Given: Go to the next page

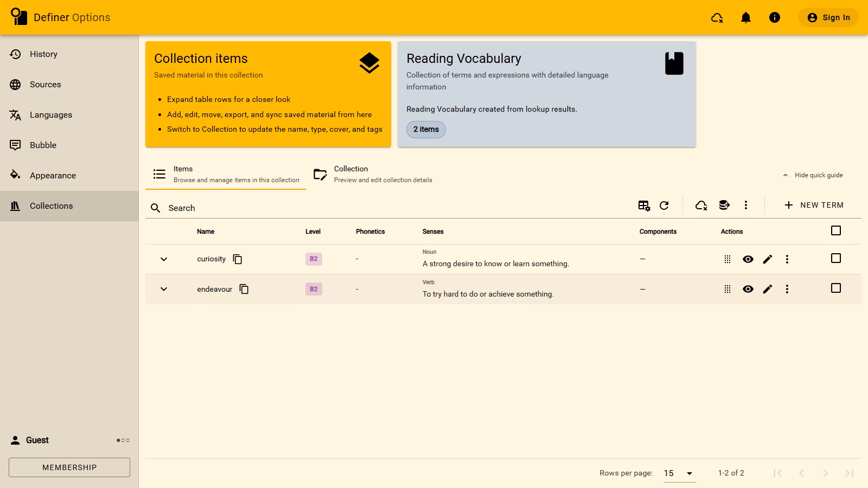Looking at the screenshot, I should coord(826,473).
